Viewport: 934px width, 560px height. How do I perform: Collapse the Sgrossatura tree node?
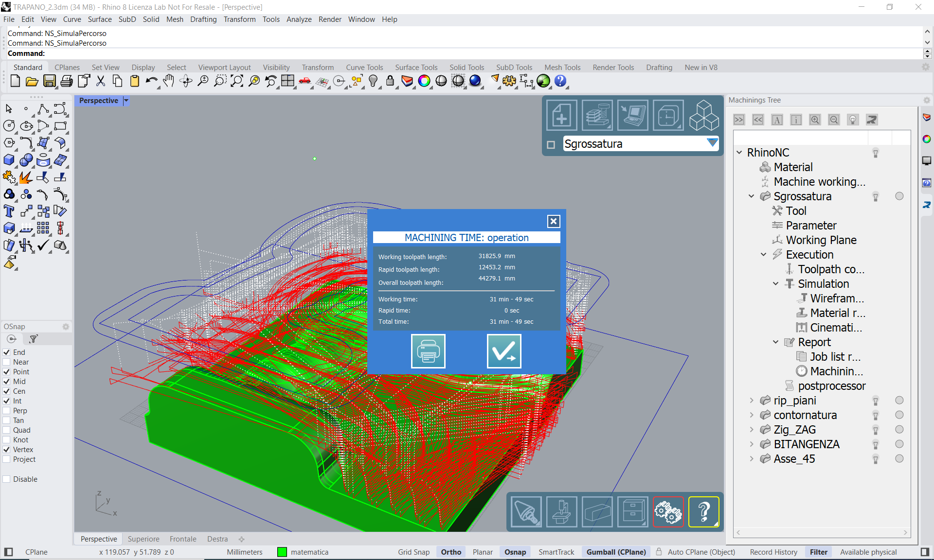[752, 196]
